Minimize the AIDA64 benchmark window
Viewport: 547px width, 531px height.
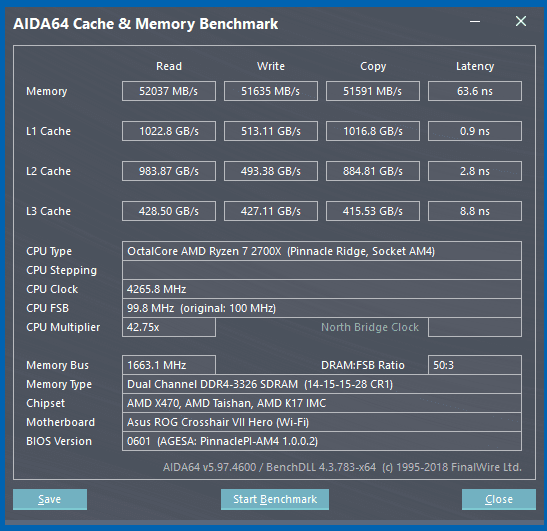(475, 22)
